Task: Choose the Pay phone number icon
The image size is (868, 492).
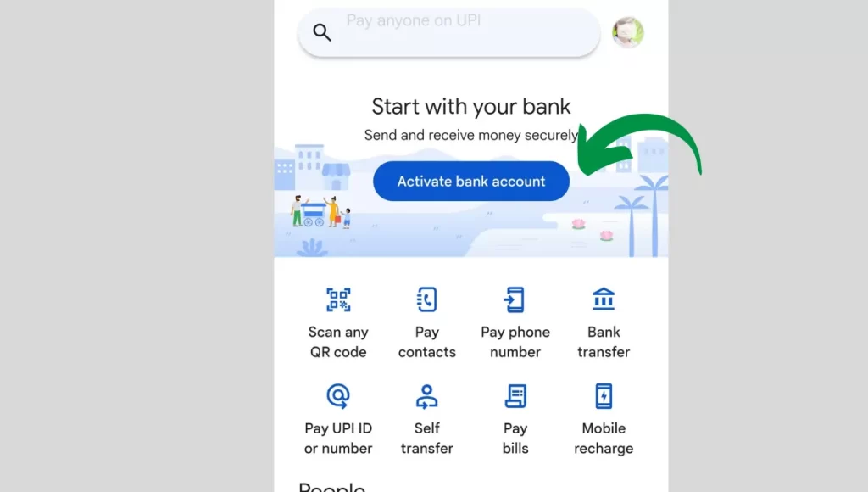Action: (x=515, y=299)
